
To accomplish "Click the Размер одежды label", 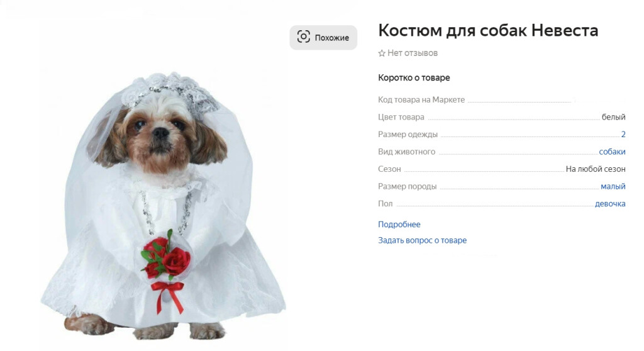I will 408,135.
